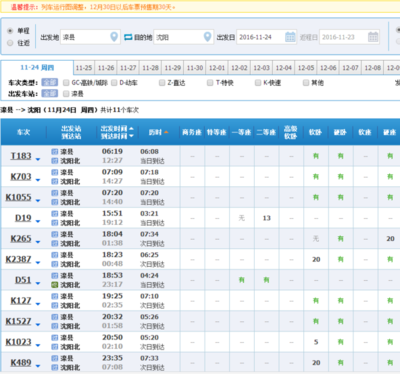Viewport: 400px width, 374px height.
Task: Click origin station icon in K1023 row
Action: [55, 338]
